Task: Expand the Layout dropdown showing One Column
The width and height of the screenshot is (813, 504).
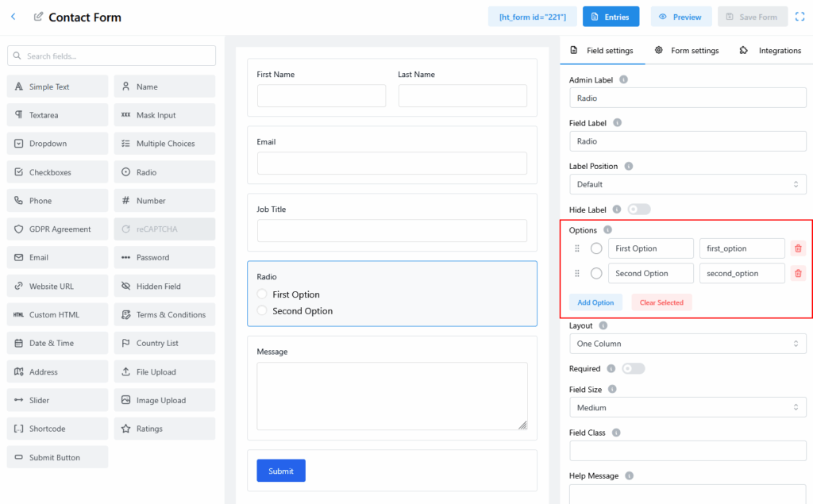Action: click(x=688, y=344)
